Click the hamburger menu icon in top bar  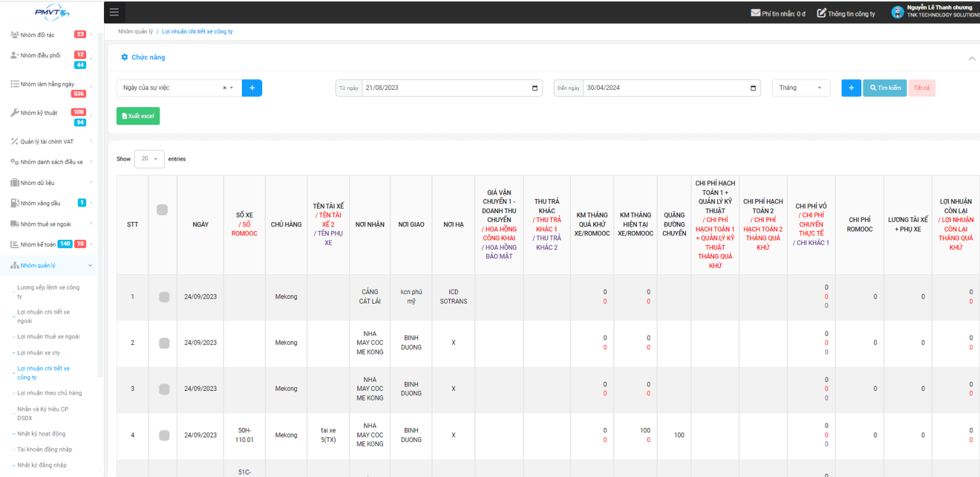[x=114, y=12]
